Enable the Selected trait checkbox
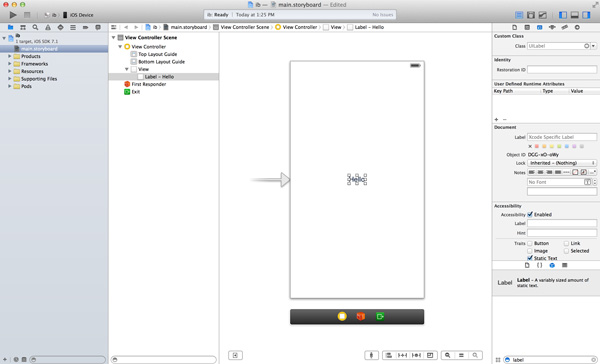Image resolution: width=600 pixels, height=364 pixels. [x=566, y=251]
